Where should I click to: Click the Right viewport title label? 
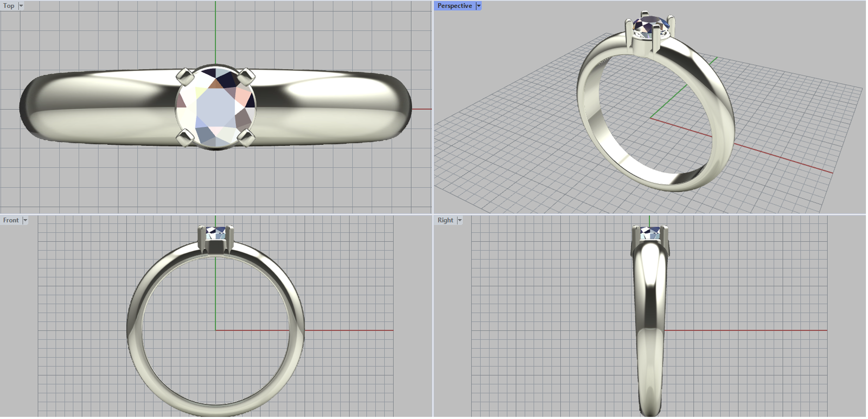pos(445,220)
